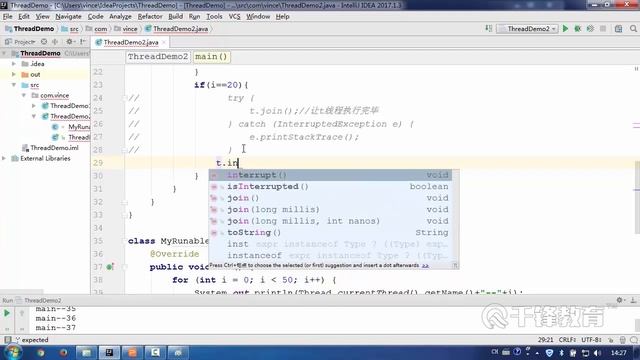Open the Refactor menu
Image resolution: width=640 pixels, height=360 pixels.
(x=150, y=16)
